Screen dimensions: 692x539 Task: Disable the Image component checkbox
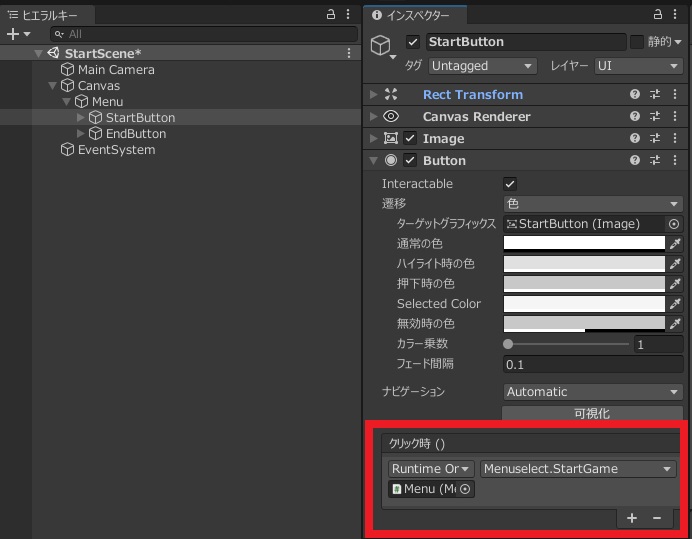(410, 139)
